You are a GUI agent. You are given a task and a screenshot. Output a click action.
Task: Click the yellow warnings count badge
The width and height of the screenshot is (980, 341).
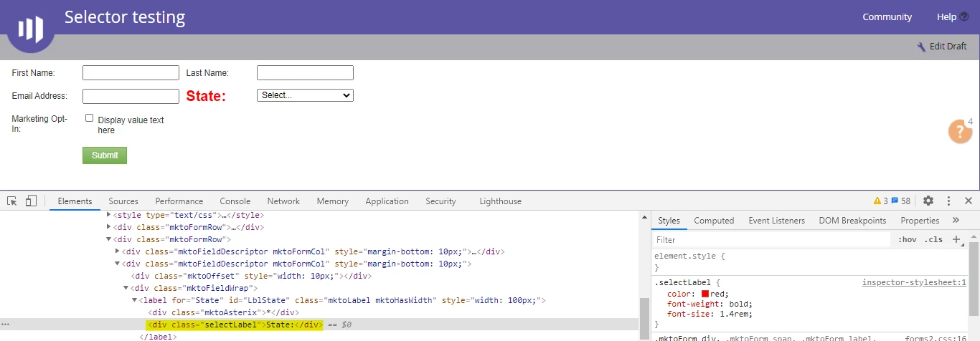point(881,201)
